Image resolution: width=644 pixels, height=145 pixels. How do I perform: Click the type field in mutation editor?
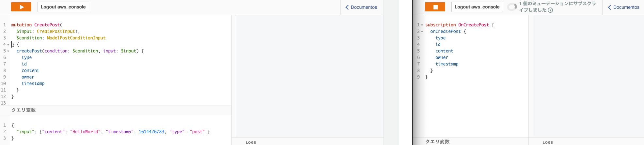pyautogui.click(x=27, y=57)
